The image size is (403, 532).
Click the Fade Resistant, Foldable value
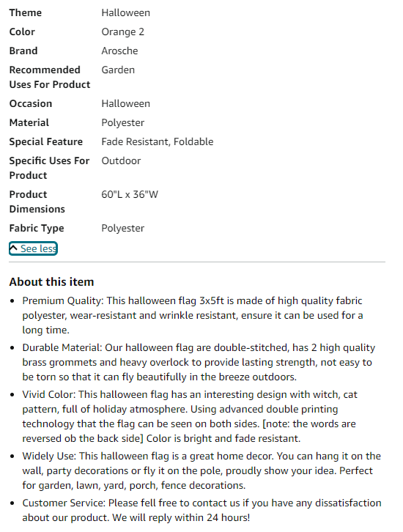tap(158, 142)
